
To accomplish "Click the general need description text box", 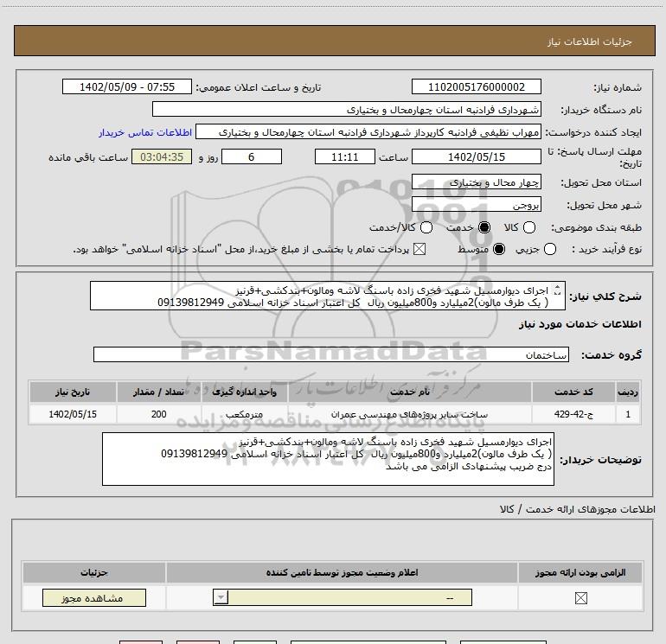I will [x=328, y=296].
